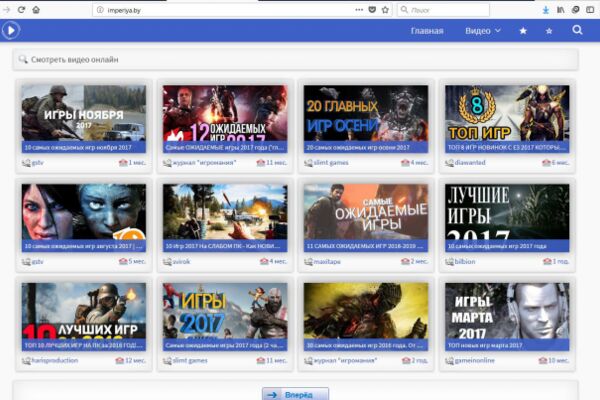Save page to Pocket icon
This screenshot has width=600, height=400.
(x=372, y=10)
